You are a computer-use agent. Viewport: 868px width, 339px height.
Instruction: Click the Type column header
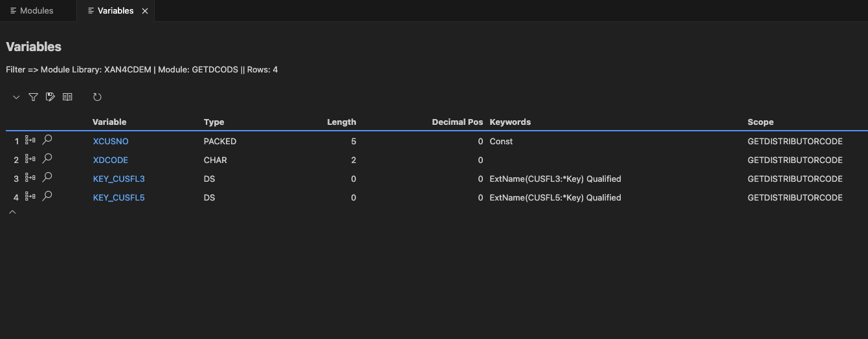[x=214, y=122]
